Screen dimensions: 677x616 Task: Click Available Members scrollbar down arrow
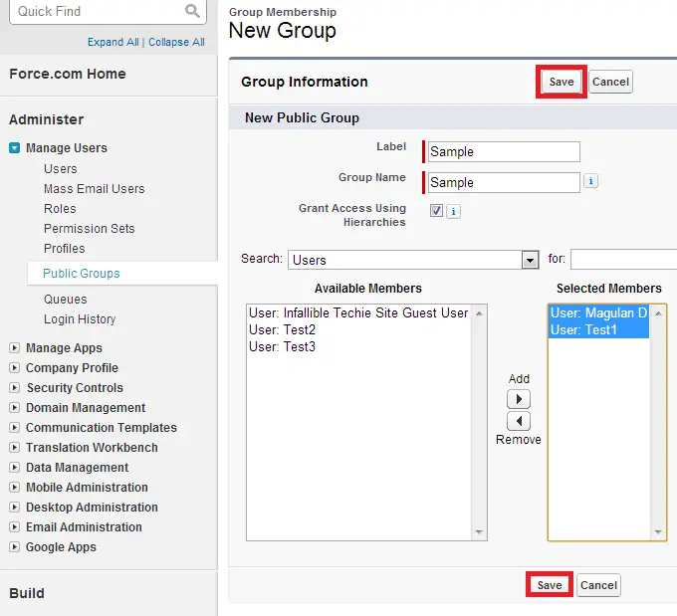[x=479, y=532]
